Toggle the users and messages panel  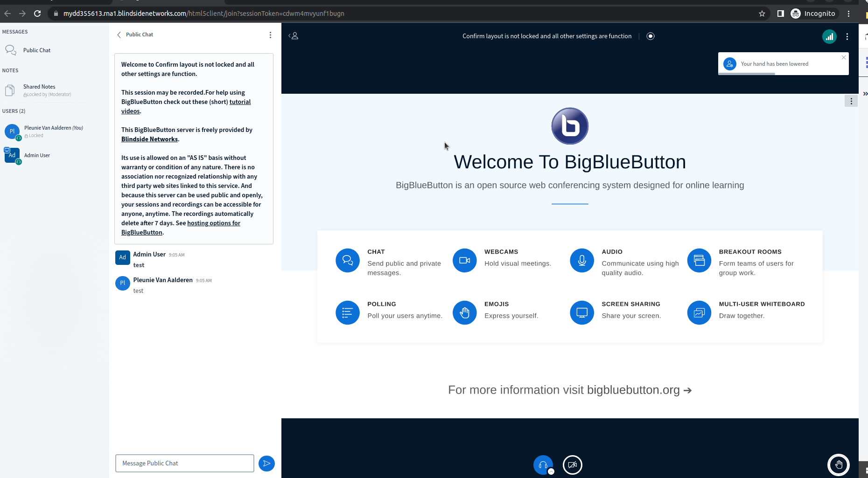(x=294, y=36)
